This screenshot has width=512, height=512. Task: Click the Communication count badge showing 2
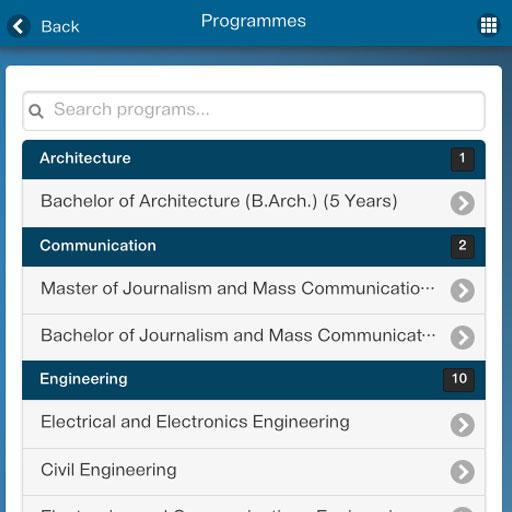tap(462, 246)
